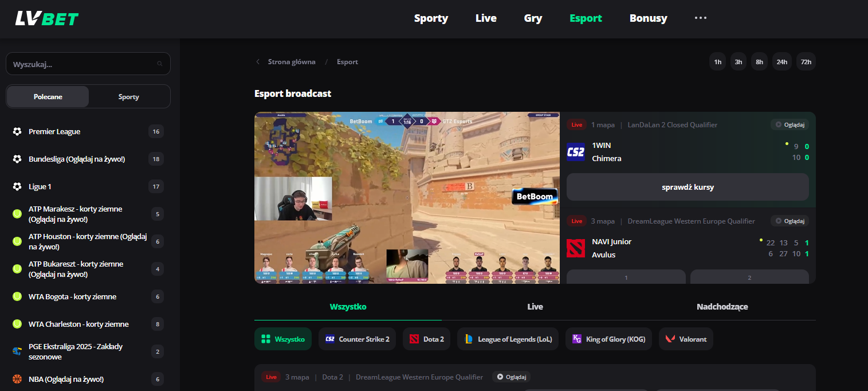Set time filter to 72h
Viewport: 868px width, 391px height.
806,62
